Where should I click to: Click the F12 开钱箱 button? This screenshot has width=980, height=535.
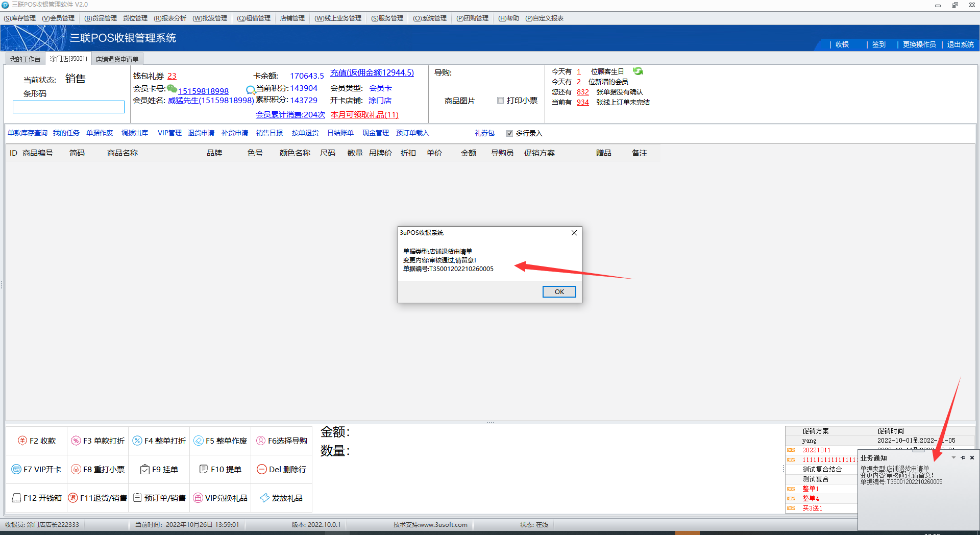click(37, 498)
